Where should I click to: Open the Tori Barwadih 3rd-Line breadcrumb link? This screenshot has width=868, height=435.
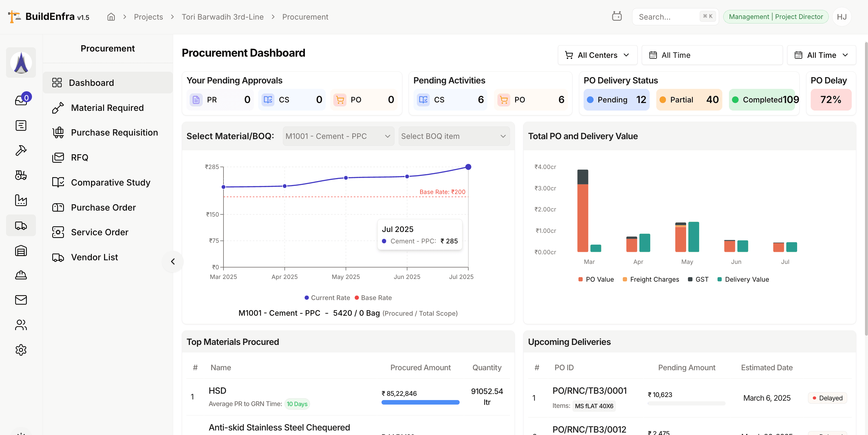point(222,17)
